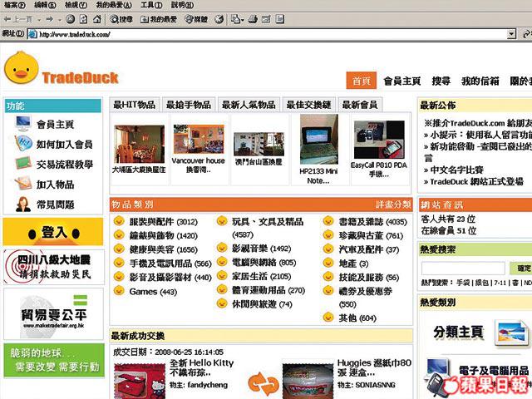This screenshot has width=532, height=399.
Task: Click the 詳盡分類 link
Action: [x=392, y=204]
